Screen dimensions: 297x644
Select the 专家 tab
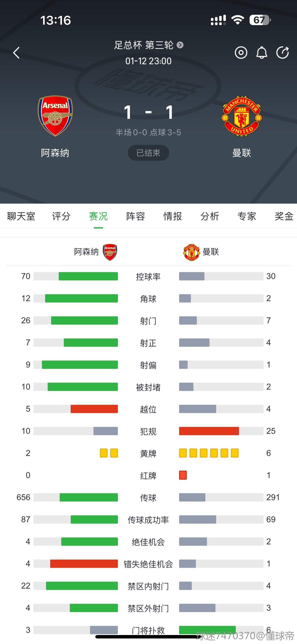click(x=247, y=216)
